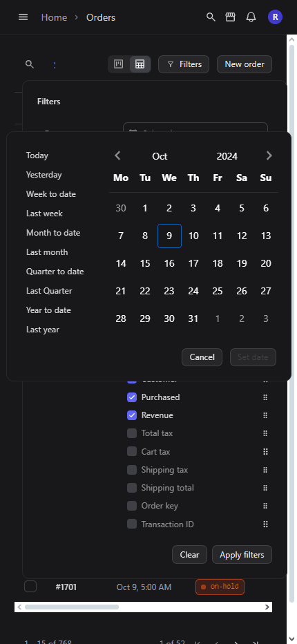Screen dimensions: 297x644
Task: Choose the Year to date preset
Action: click(48, 310)
